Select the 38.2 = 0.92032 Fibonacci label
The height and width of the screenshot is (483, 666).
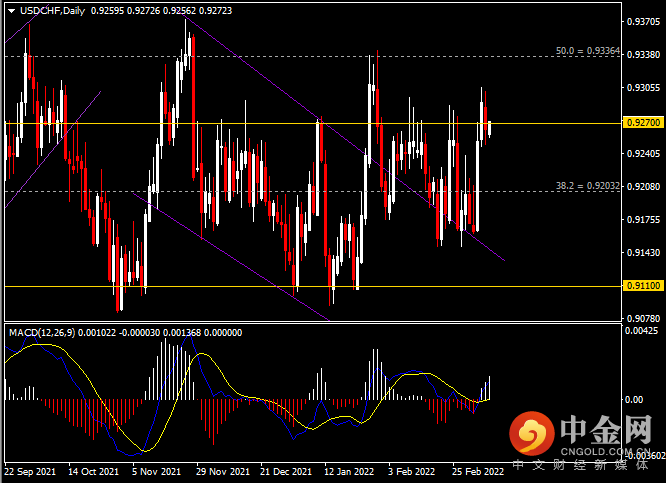pyautogui.click(x=589, y=186)
